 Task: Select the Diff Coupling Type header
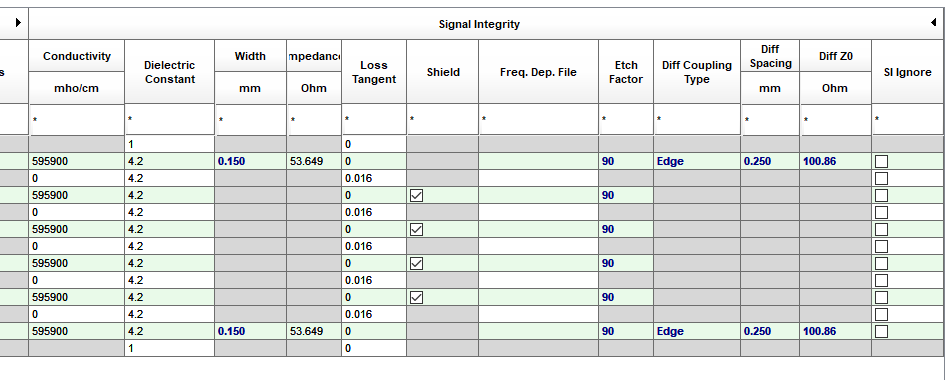[x=697, y=72]
